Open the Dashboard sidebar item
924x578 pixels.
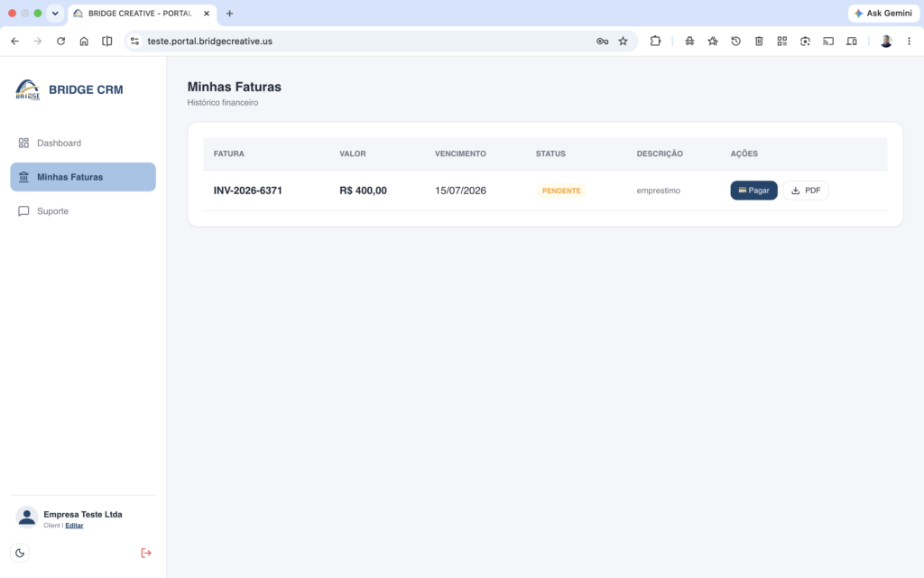pos(82,143)
